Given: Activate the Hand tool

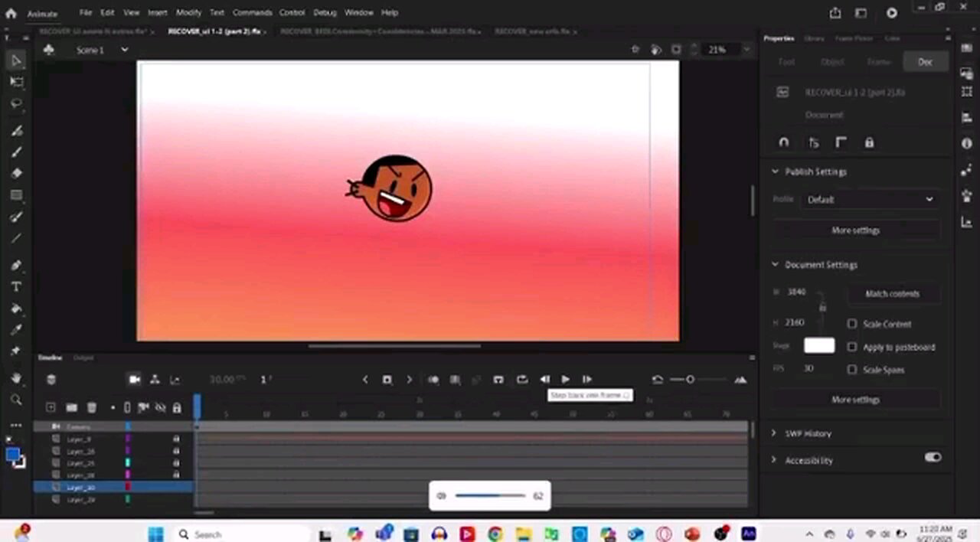Looking at the screenshot, I should tap(16, 378).
